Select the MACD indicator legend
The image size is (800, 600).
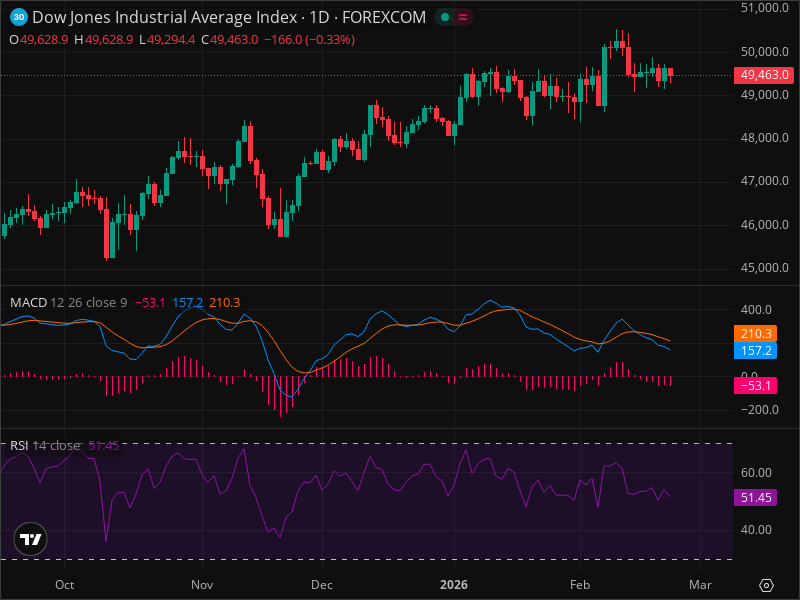pos(68,303)
